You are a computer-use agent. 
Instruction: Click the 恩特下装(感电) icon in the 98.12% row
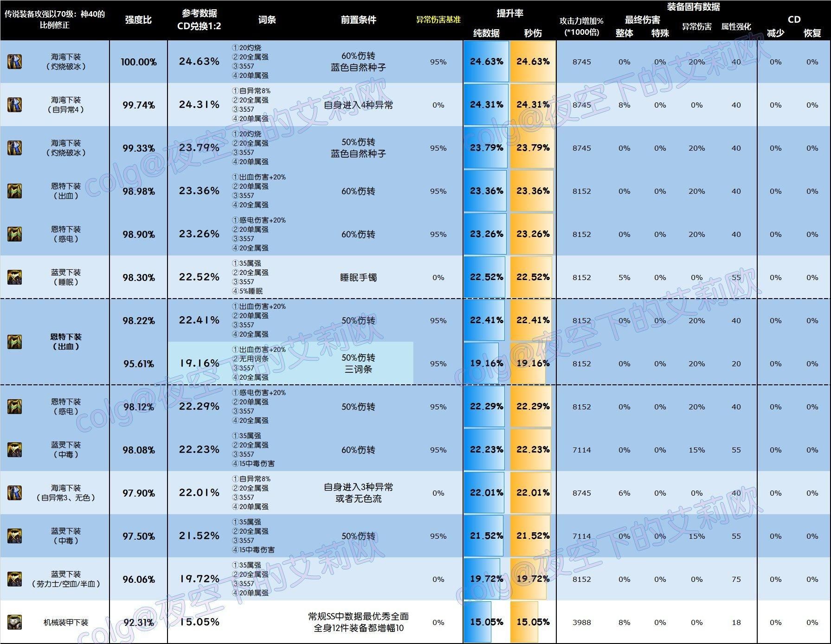[x=14, y=407]
